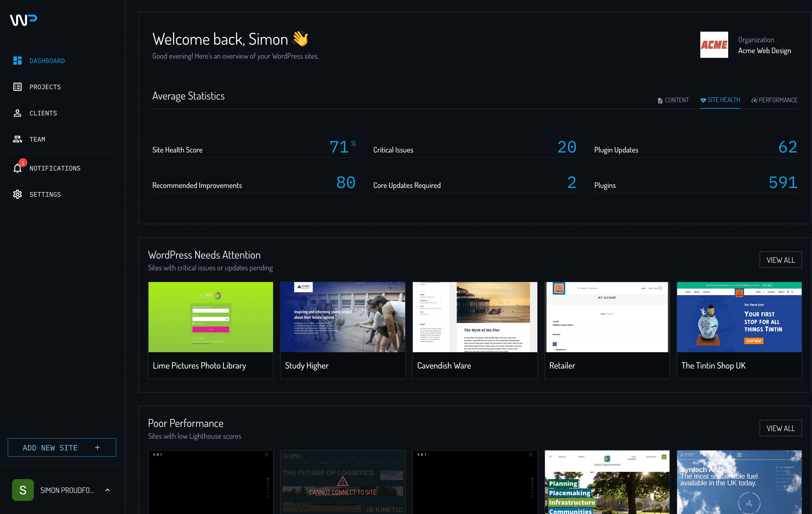812x514 pixels.
Task: Click the Notifications bell icon
Action: [17, 168]
